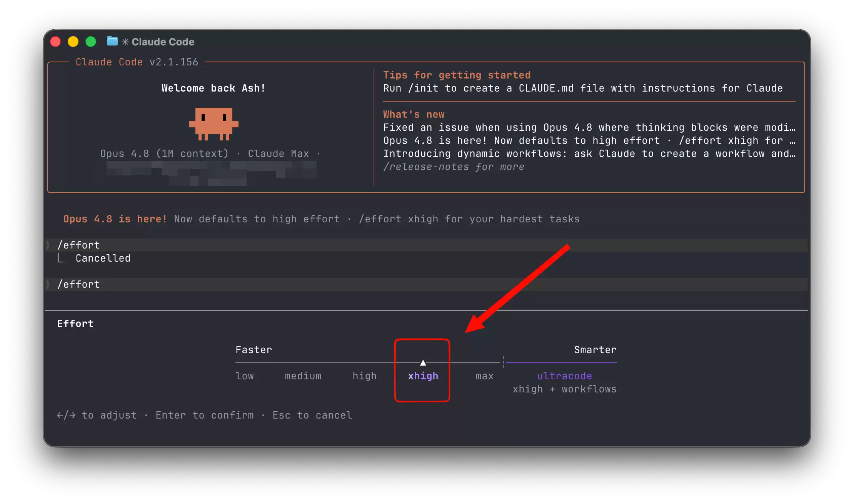
Task: Click the 'Cancelled' result text
Action: 103,258
